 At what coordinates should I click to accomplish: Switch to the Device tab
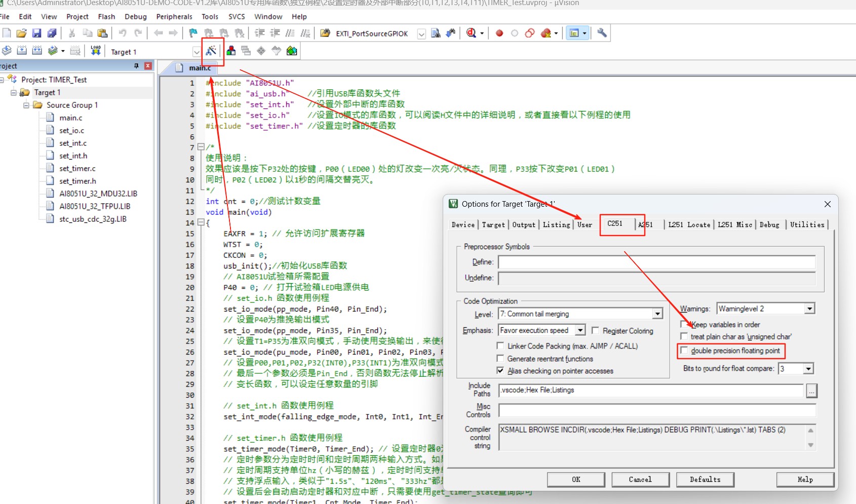coord(463,224)
